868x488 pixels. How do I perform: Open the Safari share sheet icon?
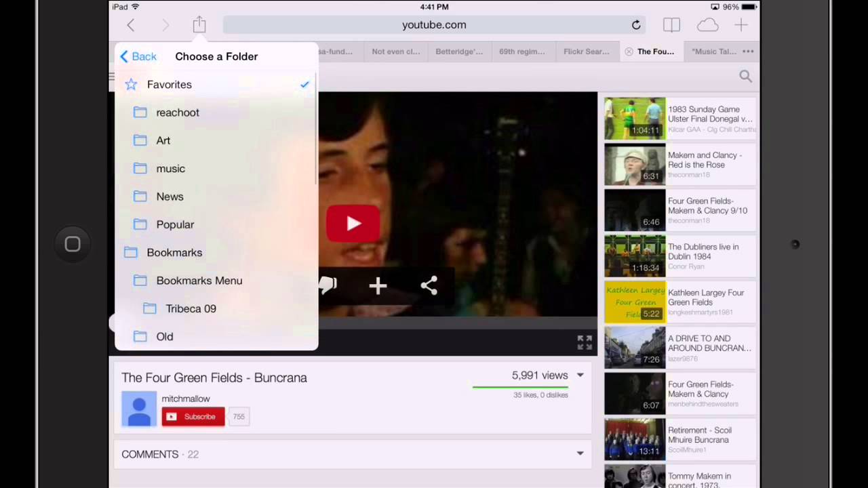[x=199, y=24]
